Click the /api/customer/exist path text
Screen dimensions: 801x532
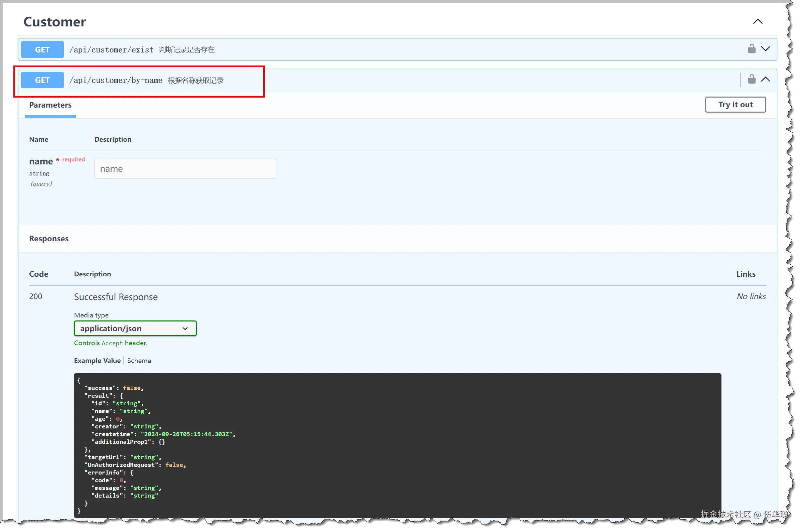coord(111,50)
